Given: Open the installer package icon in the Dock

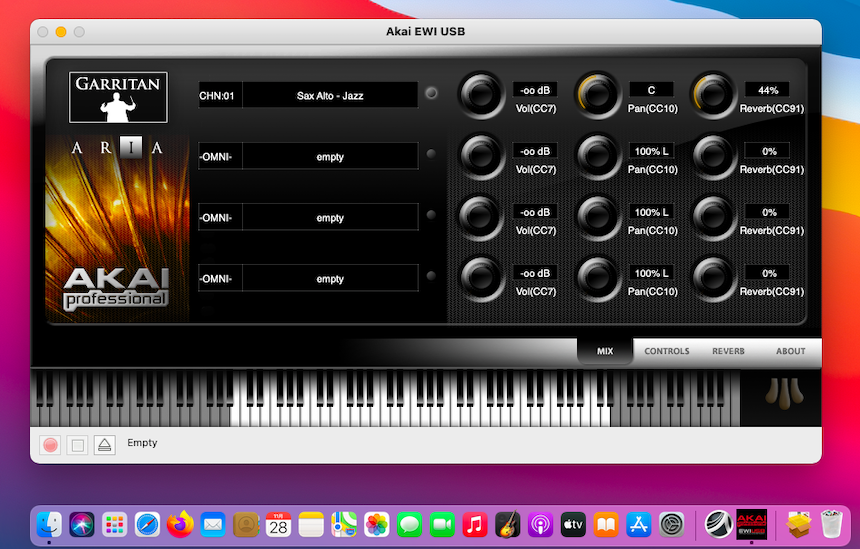Looking at the screenshot, I should pos(799,524).
